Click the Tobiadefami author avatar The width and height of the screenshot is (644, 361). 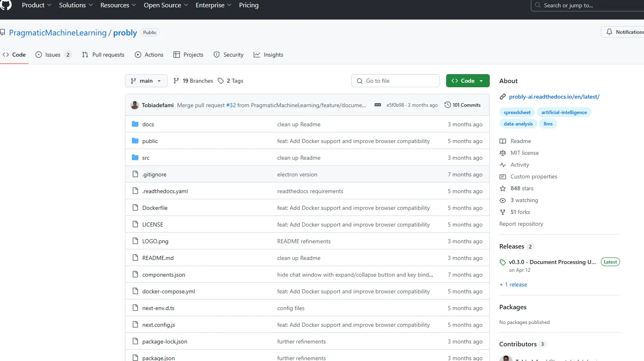coord(134,105)
